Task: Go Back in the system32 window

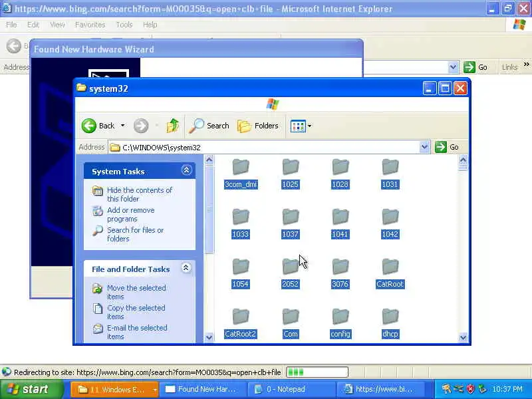Action: click(98, 126)
